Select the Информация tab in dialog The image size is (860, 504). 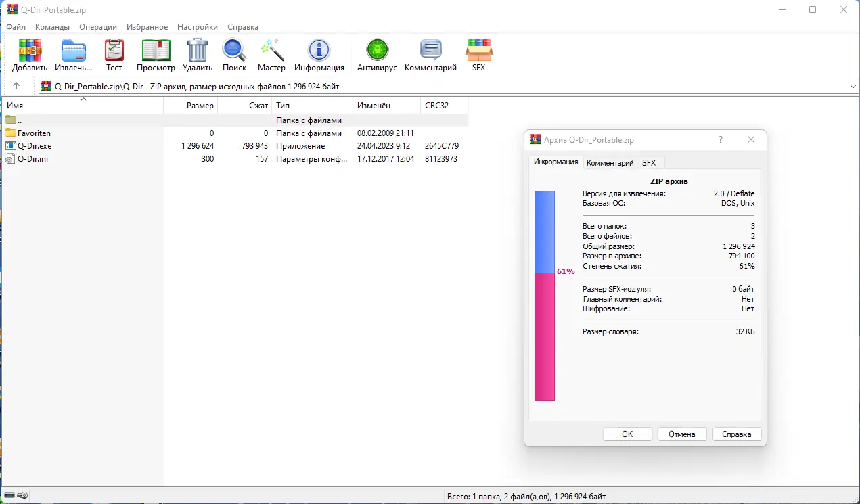pos(556,162)
